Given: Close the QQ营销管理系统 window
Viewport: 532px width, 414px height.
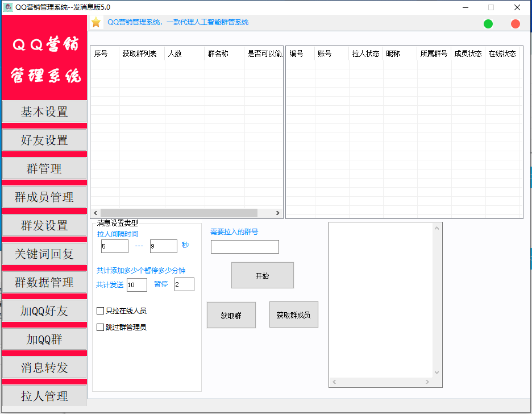Looking at the screenshot, I should [517, 7].
